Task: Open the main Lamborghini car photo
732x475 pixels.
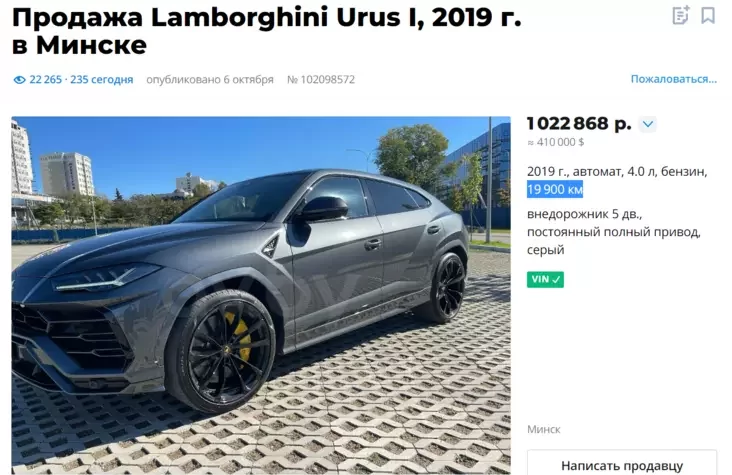Action: [261, 296]
